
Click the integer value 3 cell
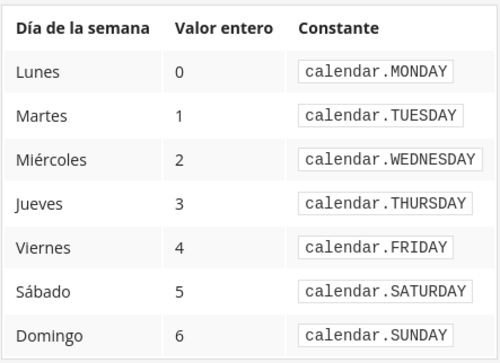(x=224, y=204)
